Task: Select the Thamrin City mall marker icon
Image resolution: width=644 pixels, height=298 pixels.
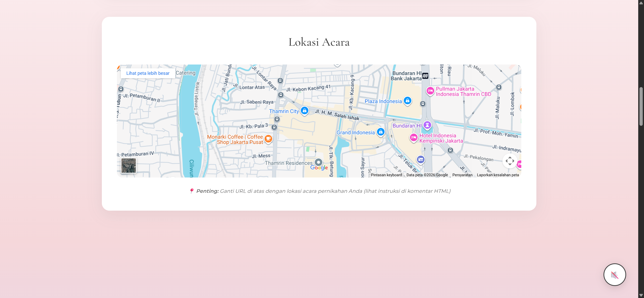Action: click(305, 110)
